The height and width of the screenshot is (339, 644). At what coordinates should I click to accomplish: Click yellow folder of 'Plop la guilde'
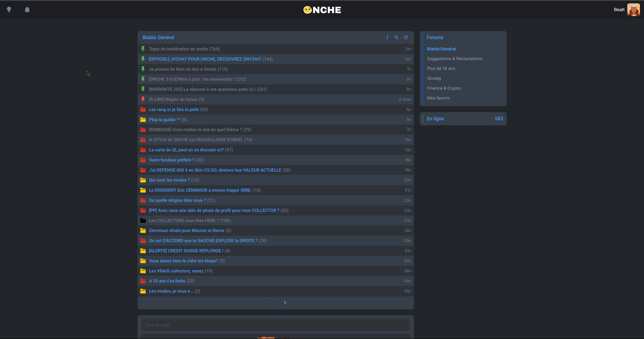143,120
